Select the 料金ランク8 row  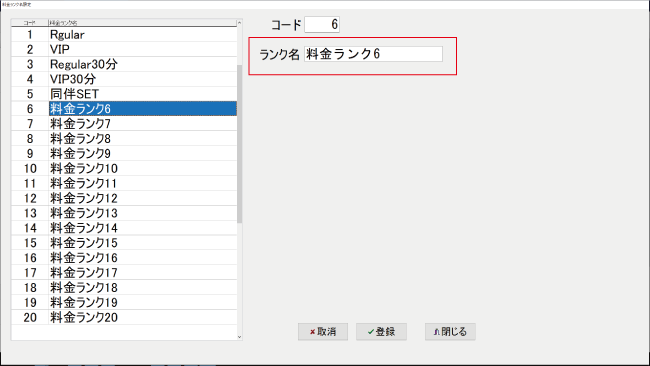(124, 138)
